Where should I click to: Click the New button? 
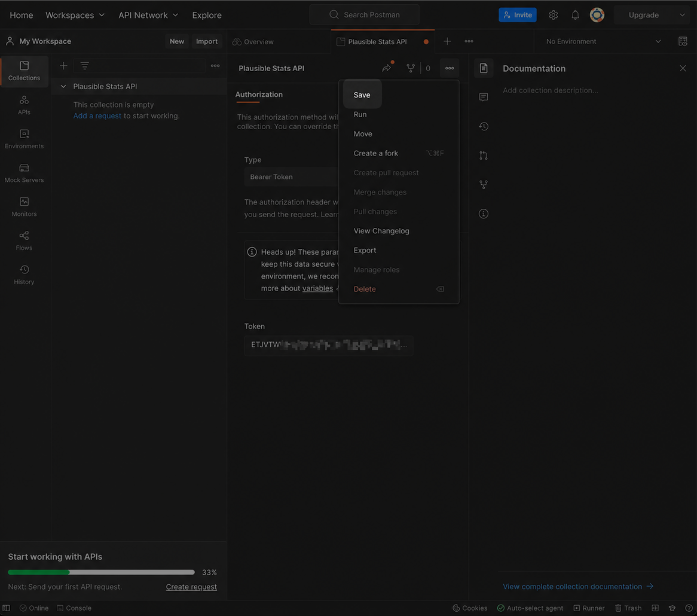coord(177,41)
